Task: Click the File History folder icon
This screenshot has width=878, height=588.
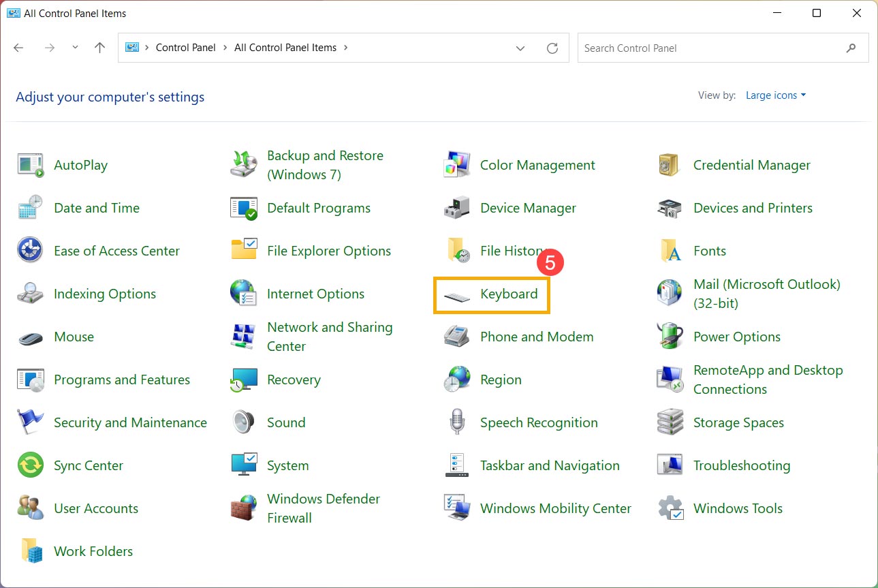Action: (457, 251)
